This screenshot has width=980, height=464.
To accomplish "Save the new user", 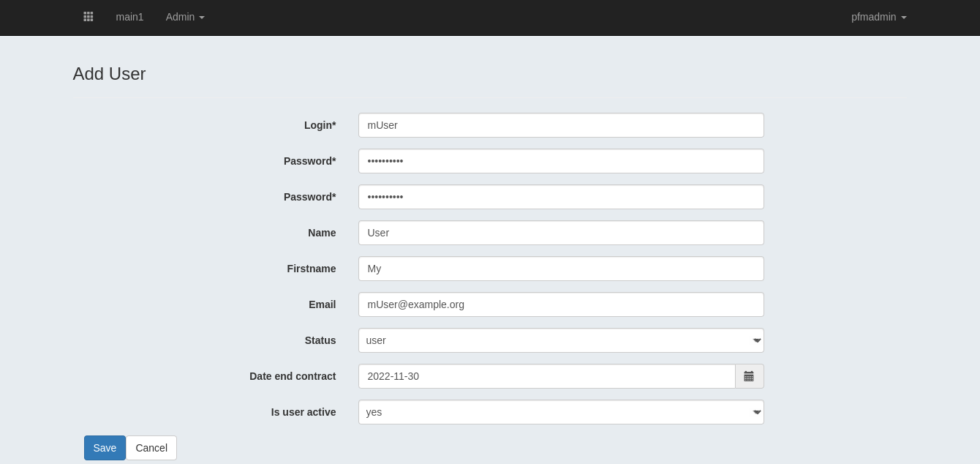I will [105, 448].
